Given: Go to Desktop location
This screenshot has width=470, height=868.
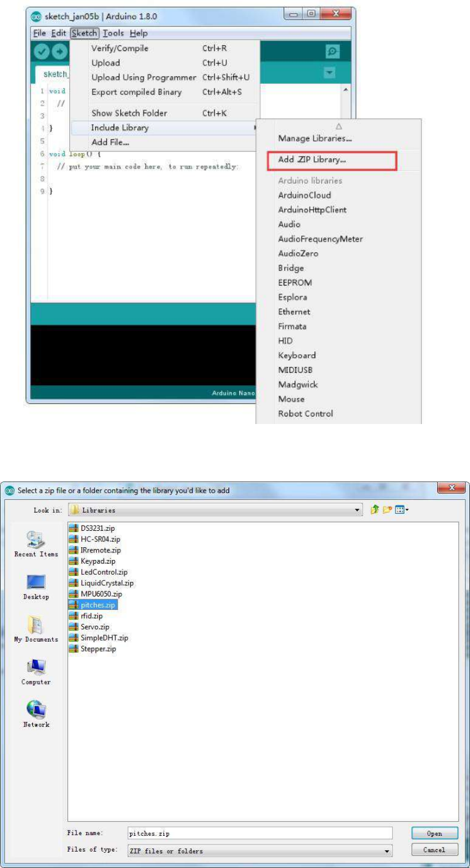Looking at the screenshot, I should click(36, 586).
